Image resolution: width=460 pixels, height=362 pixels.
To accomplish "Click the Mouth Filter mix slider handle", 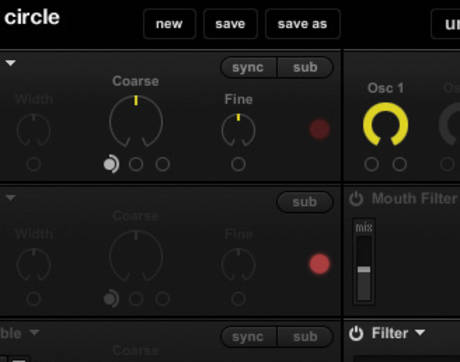I will (x=364, y=269).
